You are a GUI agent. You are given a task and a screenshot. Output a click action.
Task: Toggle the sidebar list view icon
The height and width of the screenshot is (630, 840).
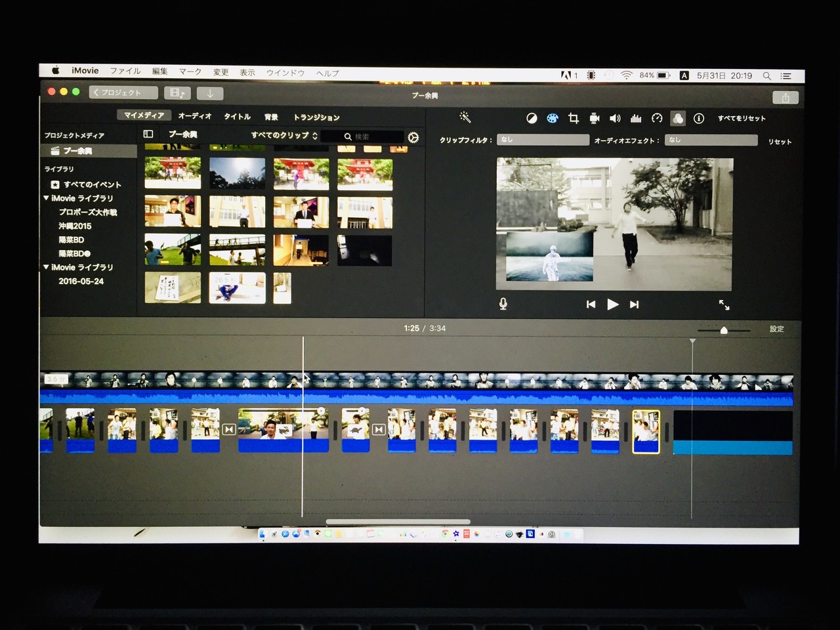pos(148,134)
